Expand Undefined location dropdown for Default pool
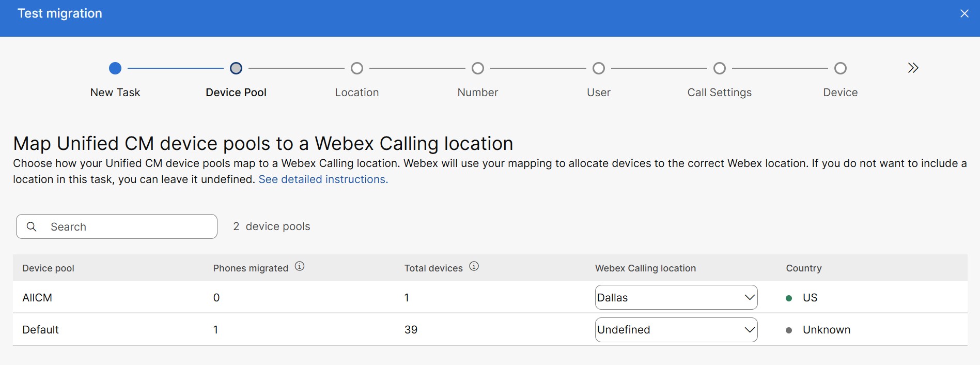Screen dimensions: 980x365 pos(676,330)
